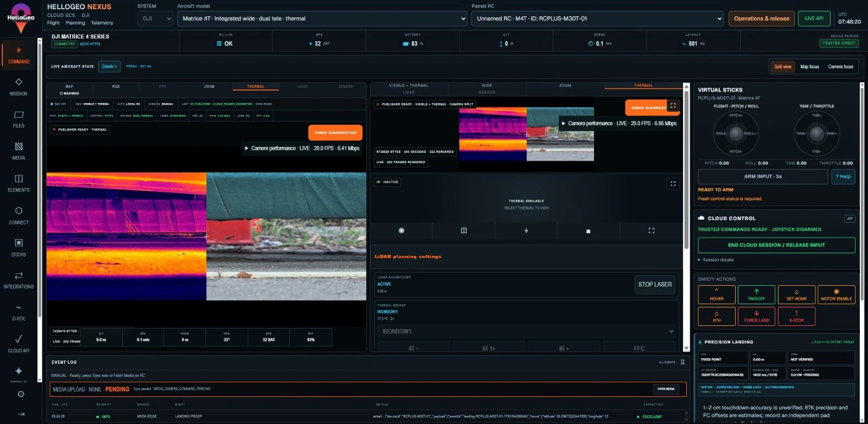Click the split-view columns icon under camera view

[464, 230]
